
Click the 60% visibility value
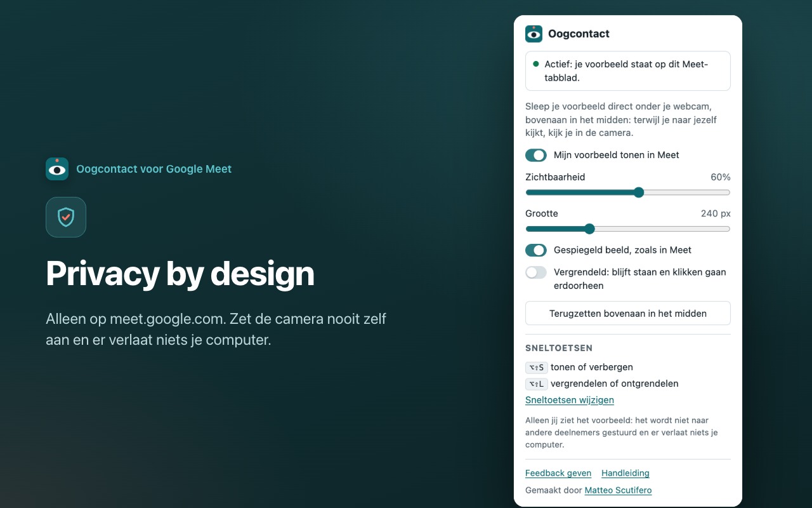click(x=721, y=177)
